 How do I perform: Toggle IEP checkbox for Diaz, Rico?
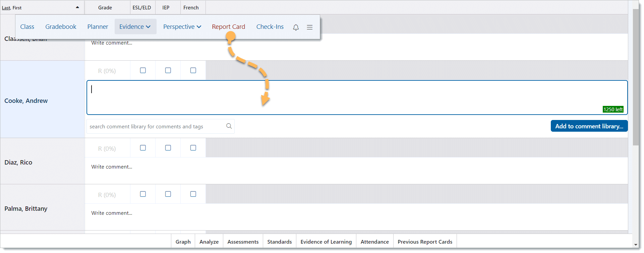tap(168, 148)
